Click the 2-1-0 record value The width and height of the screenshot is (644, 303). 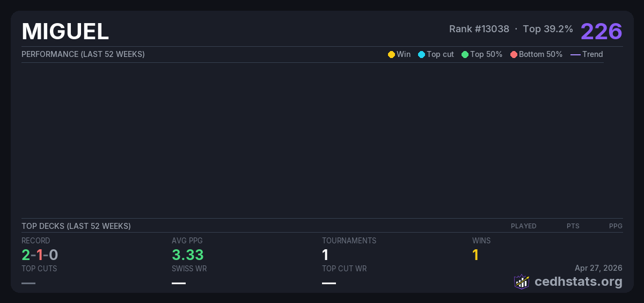click(x=40, y=255)
